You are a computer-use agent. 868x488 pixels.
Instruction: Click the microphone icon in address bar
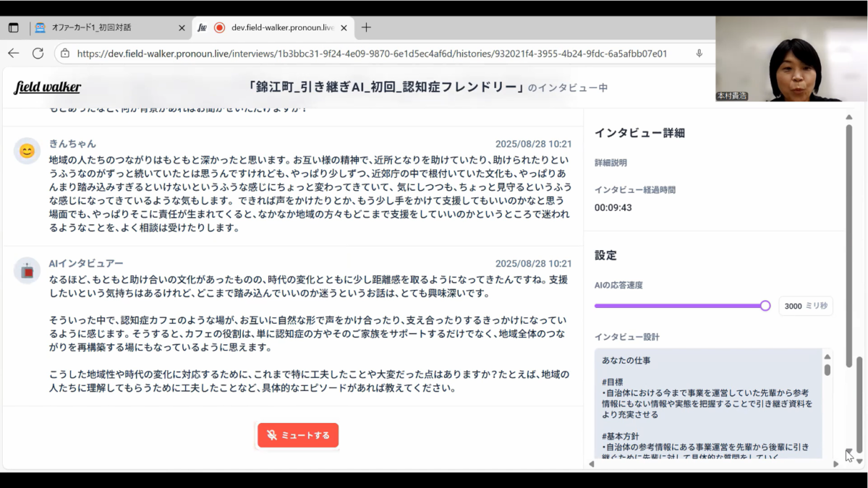699,53
